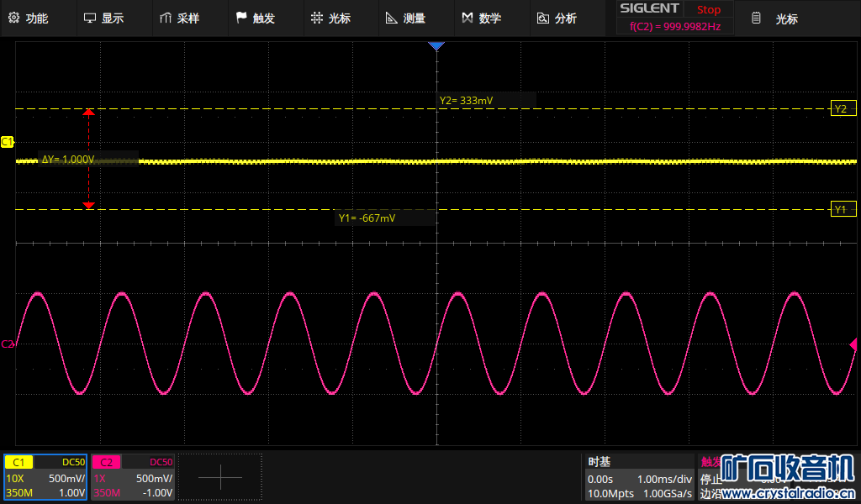Open the 采样 acquisition menu

(179, 18)
